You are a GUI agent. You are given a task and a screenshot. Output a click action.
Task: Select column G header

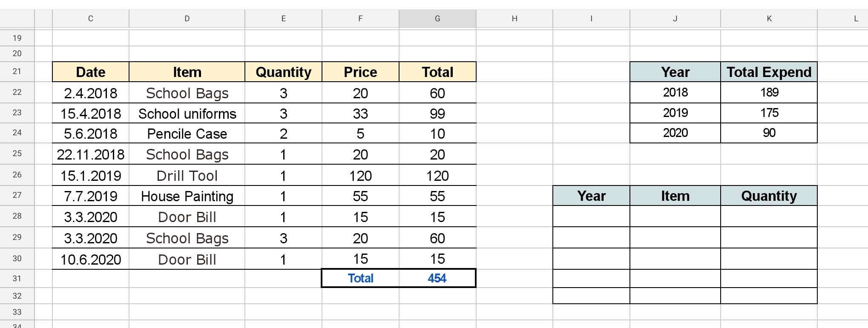(x=437, y=19)
